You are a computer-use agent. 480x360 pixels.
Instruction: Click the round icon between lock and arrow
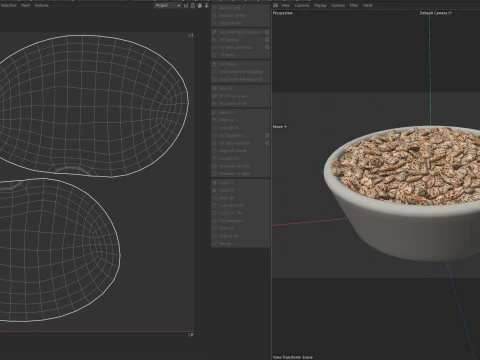click(x=200, y=5)
